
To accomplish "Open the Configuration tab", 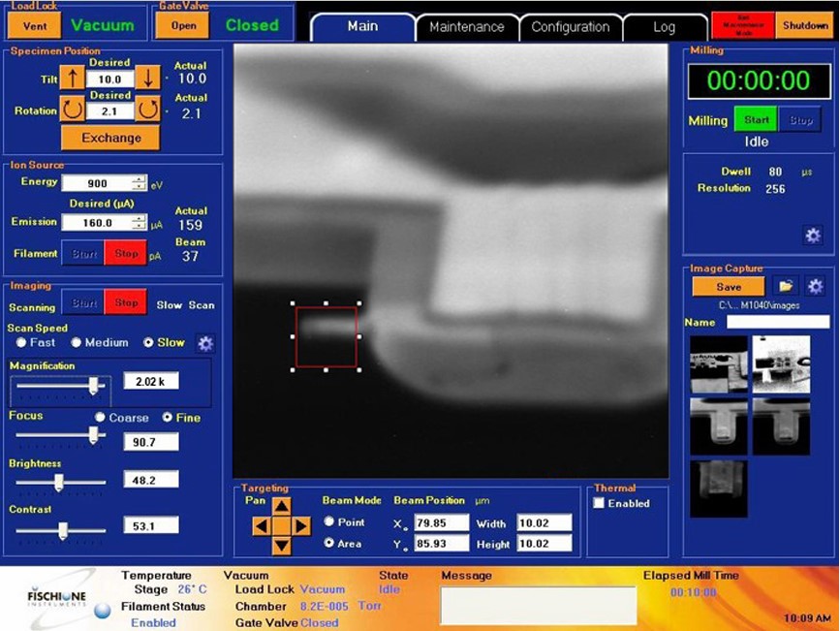I will 570,27.
